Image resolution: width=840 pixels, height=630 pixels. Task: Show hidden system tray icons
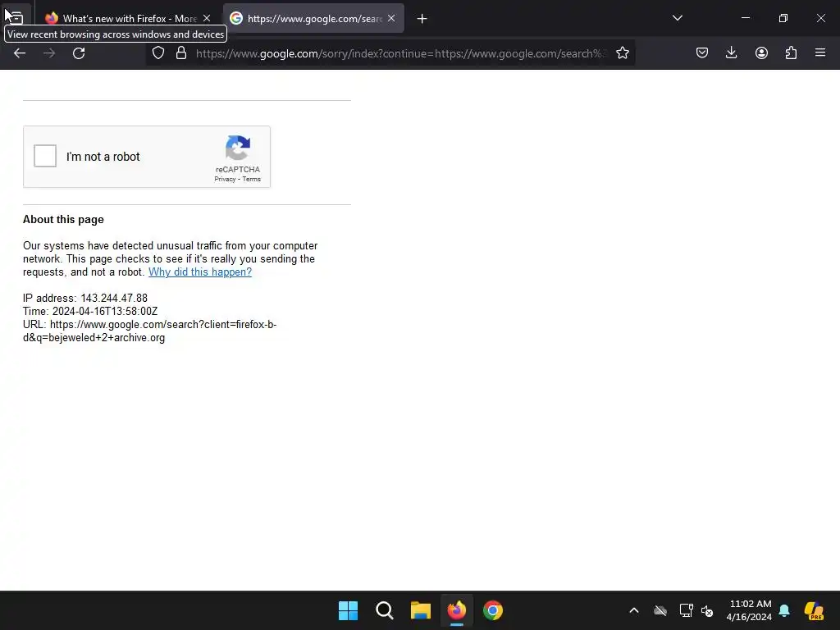point(634,610)
